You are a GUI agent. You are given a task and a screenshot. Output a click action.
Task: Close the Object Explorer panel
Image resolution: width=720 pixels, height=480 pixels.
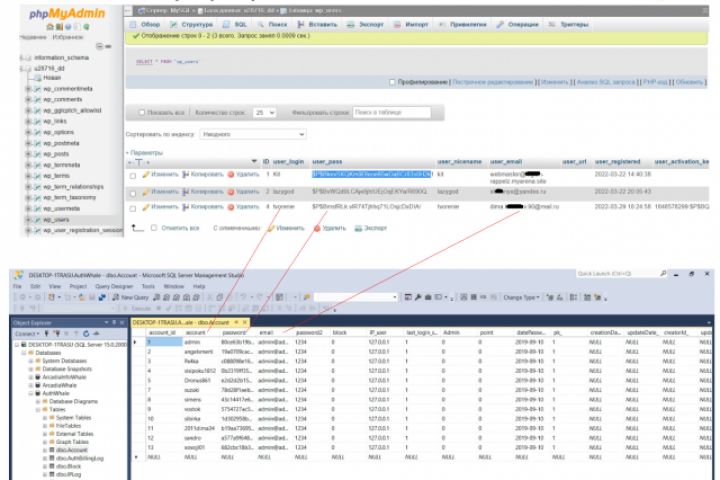(122, 322)
